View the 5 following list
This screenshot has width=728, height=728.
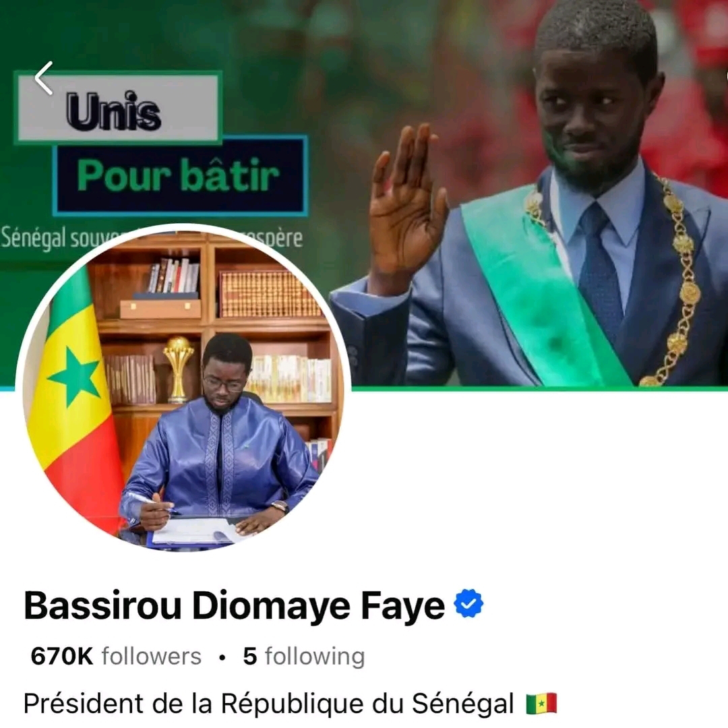303,656
